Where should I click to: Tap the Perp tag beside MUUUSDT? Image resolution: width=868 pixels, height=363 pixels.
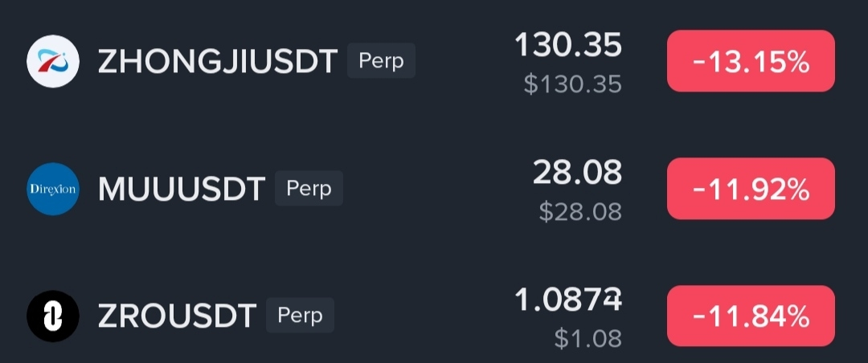tap(309, 188)
